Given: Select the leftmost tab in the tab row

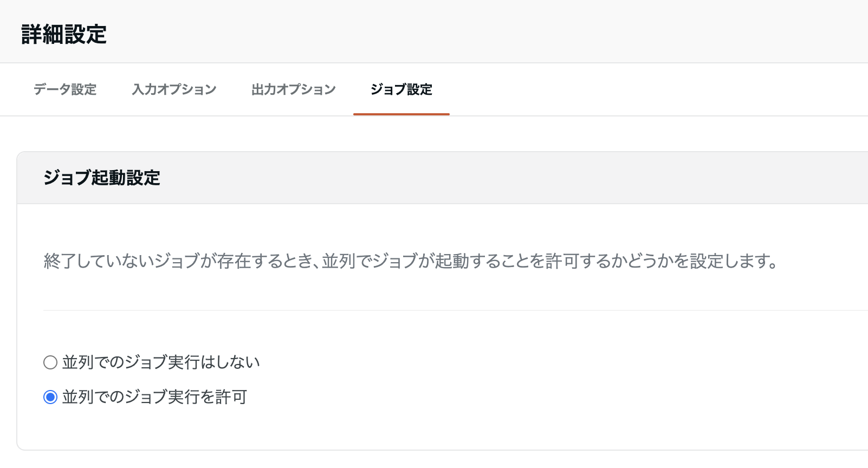Looking at the screenshot, I should click(x=64, y=89).
